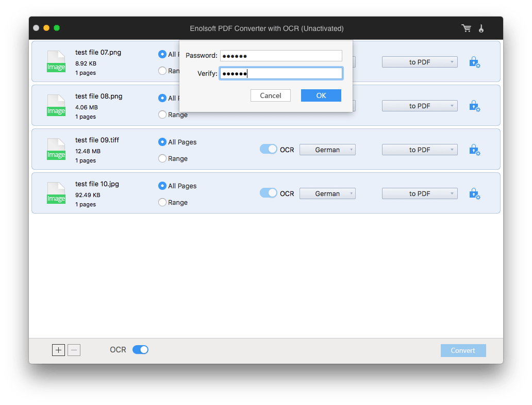Click the Convert button

click(463, 350)
